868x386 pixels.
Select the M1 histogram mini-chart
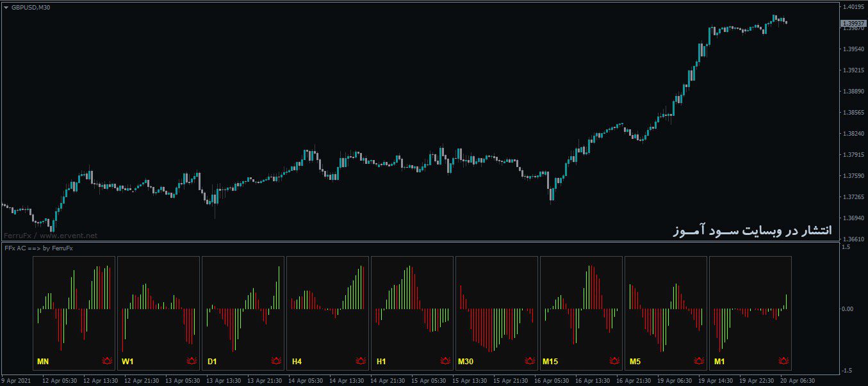[x=750, y=313]
